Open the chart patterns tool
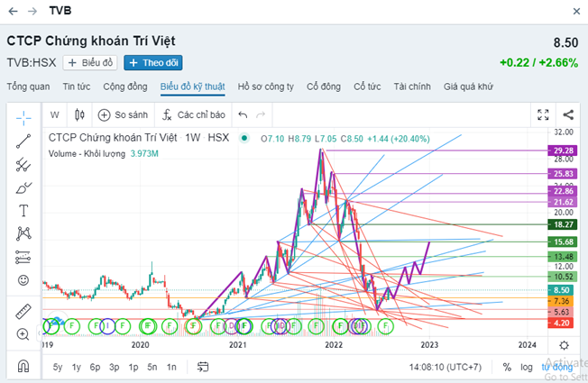Viewport: 588px width, 383px height. tap(23, 233)
